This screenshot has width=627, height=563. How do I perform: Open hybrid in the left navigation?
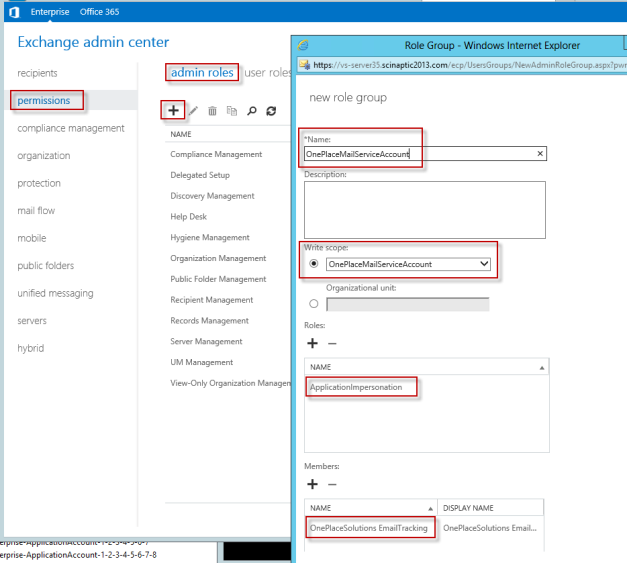[30, 348]
